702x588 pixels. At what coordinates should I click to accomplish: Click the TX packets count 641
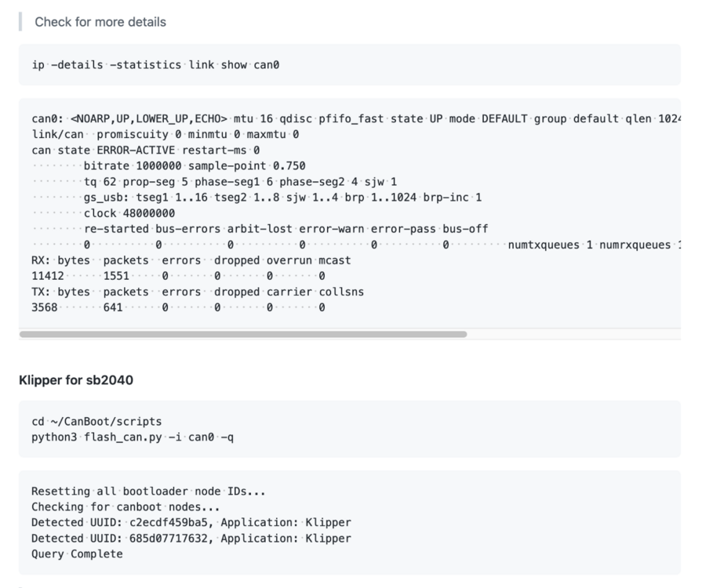tap(113, 307)
